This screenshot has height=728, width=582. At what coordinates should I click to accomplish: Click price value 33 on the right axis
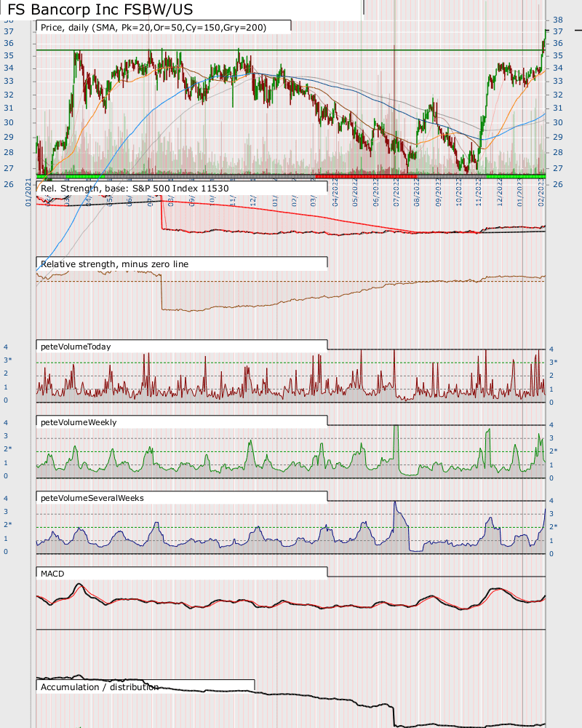coord(557,82)
